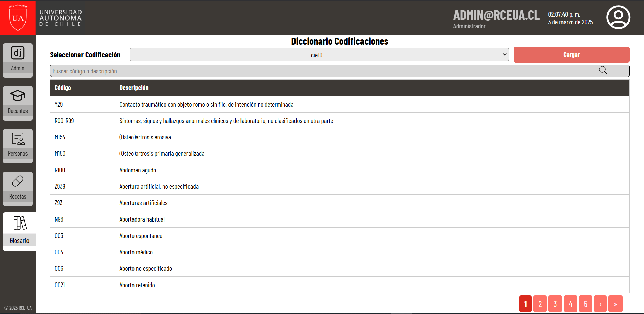
Task: Focus the Buscar código o descripción field
Action: click(313, 71)
